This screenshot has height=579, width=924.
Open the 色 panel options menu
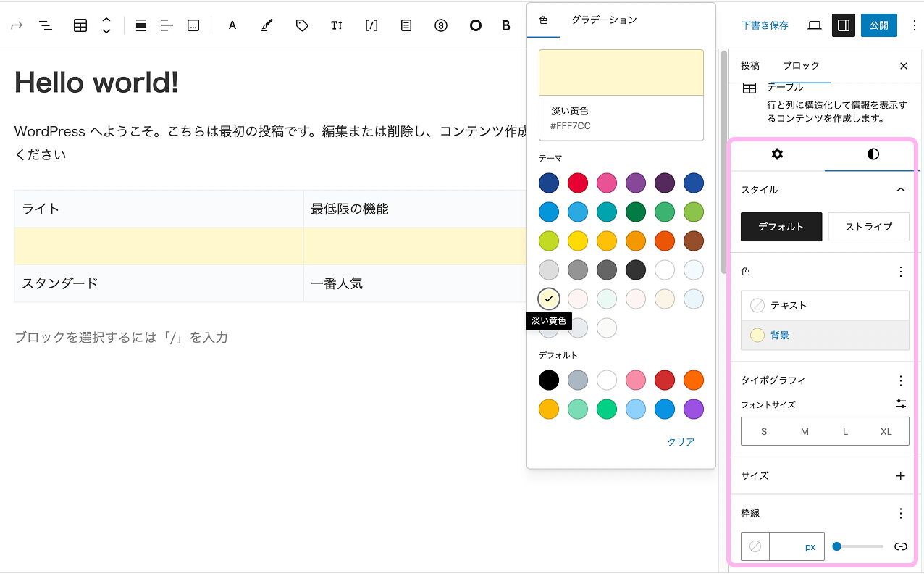(x=901, y=272)
